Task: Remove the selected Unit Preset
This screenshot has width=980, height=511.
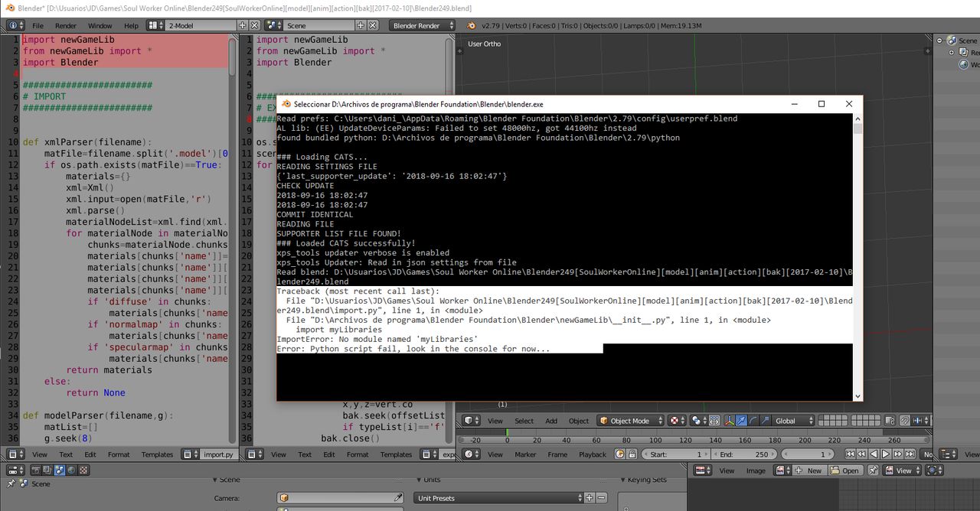Action: click(x=601, y=498)
